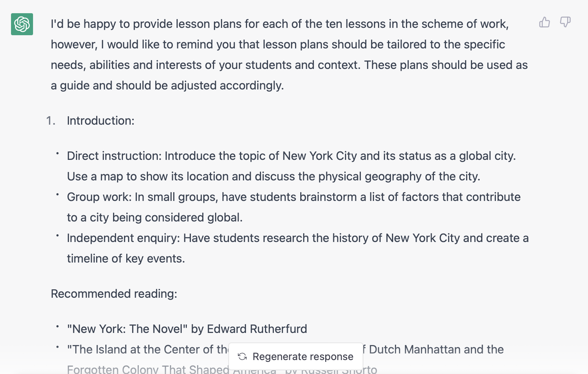The image size is (588, 374).
Task: Click the "Direct instruction" bullet text
Action: tap(114, 156)
